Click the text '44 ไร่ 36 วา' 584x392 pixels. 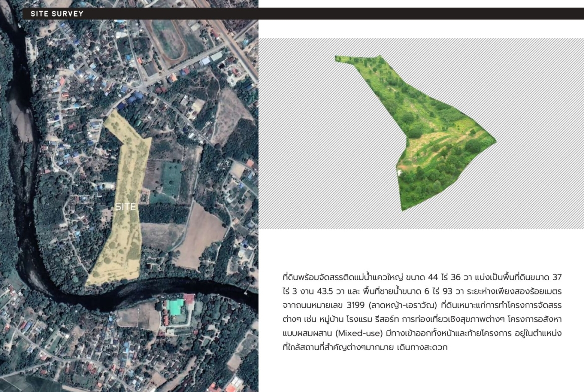[450, 277]
